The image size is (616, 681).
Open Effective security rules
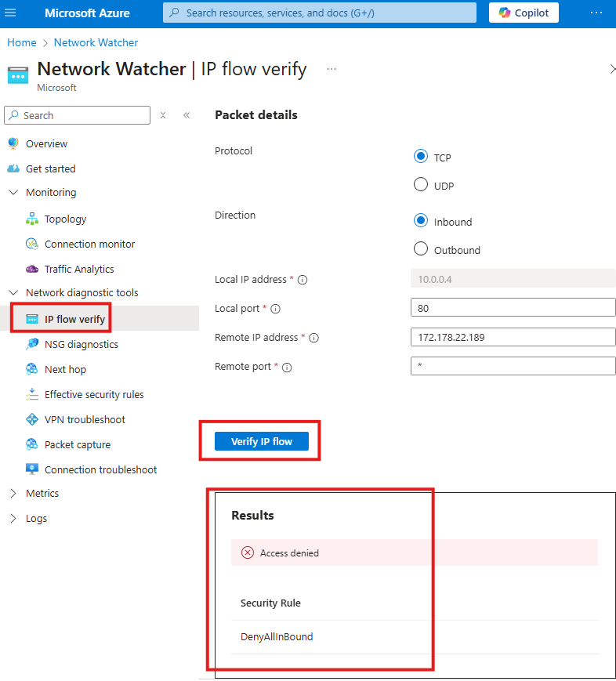coord(94,394)
